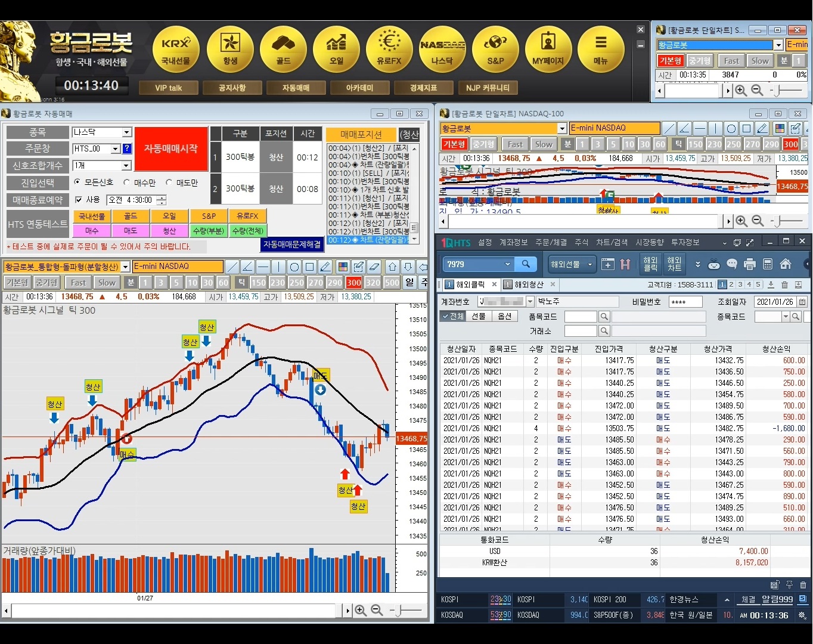Open the MY페이지 icon
This screenshot has width=813, height=644.
coord(548,49)
